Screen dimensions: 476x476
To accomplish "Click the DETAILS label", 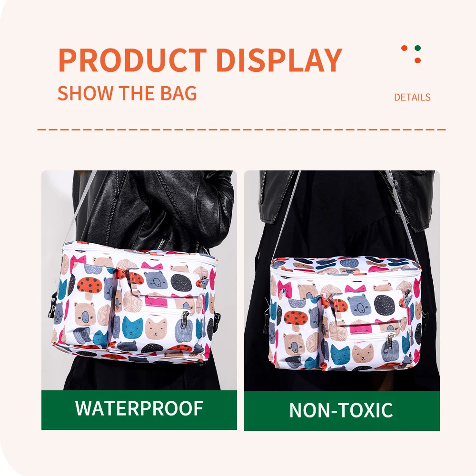I will point(412,97).
